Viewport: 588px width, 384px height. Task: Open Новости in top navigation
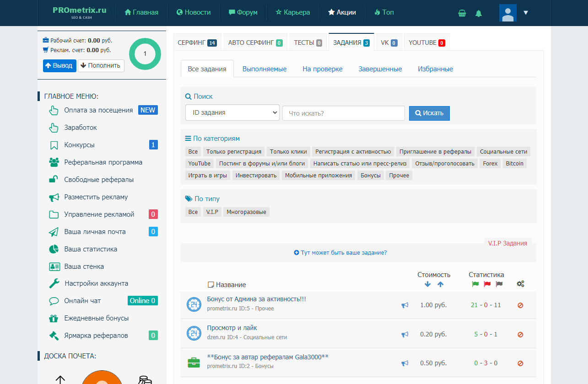click(x=194, y=12)
